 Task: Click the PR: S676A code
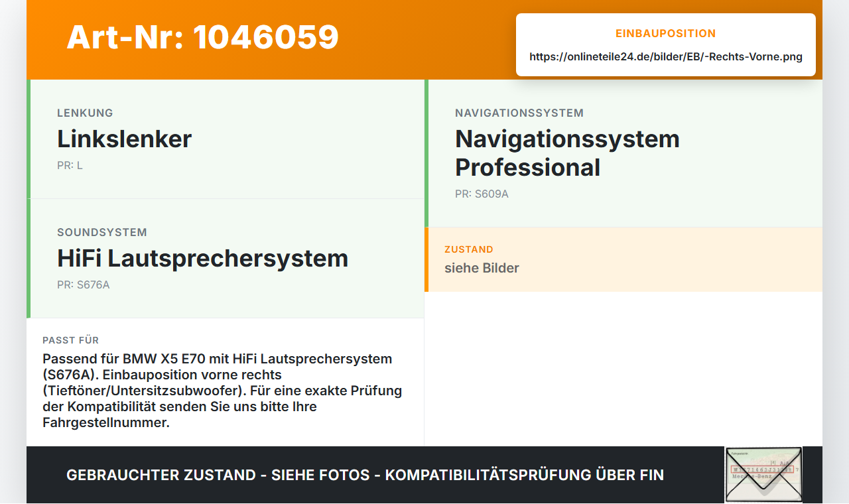click(84, 284)
